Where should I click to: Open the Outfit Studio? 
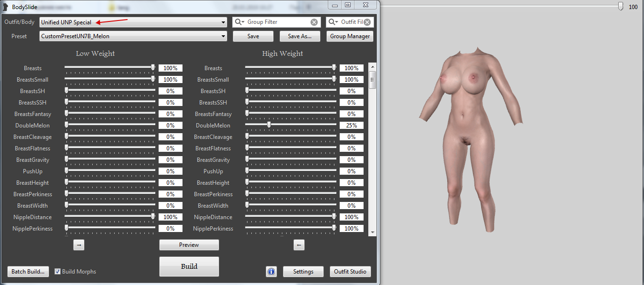click(350, 272)
